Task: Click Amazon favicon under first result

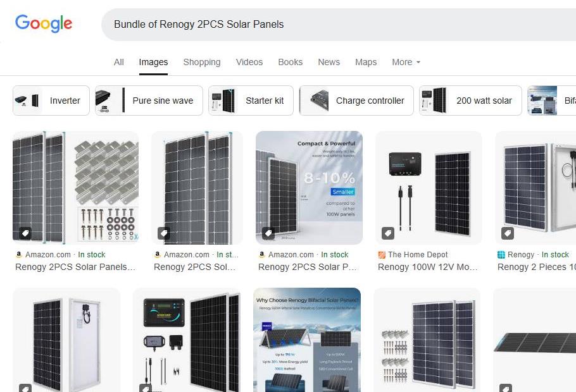Action: 19,254
